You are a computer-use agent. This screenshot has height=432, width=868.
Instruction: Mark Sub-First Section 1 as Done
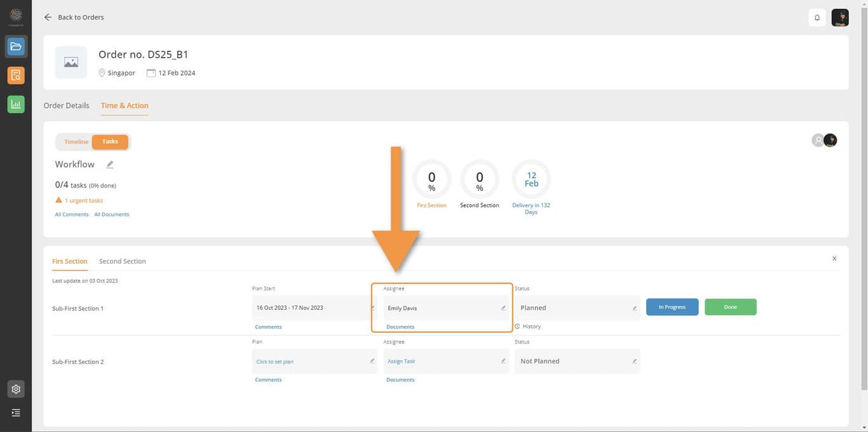tap(731, 307)
